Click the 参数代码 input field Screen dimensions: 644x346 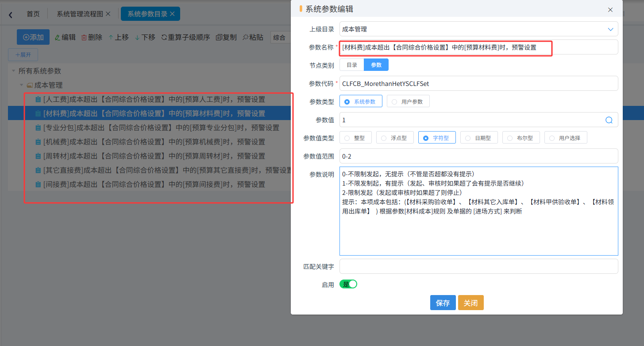point(478,83)
